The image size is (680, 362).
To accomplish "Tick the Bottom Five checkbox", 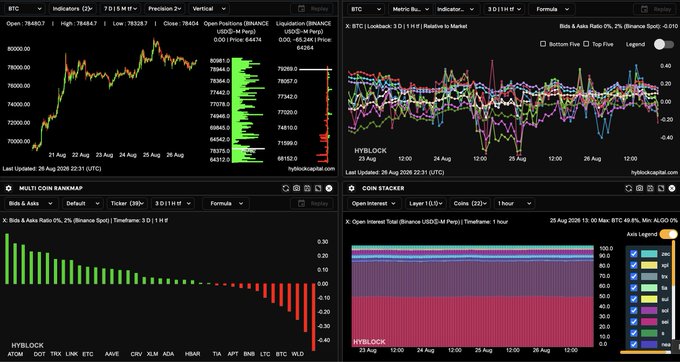I will 543,44.
